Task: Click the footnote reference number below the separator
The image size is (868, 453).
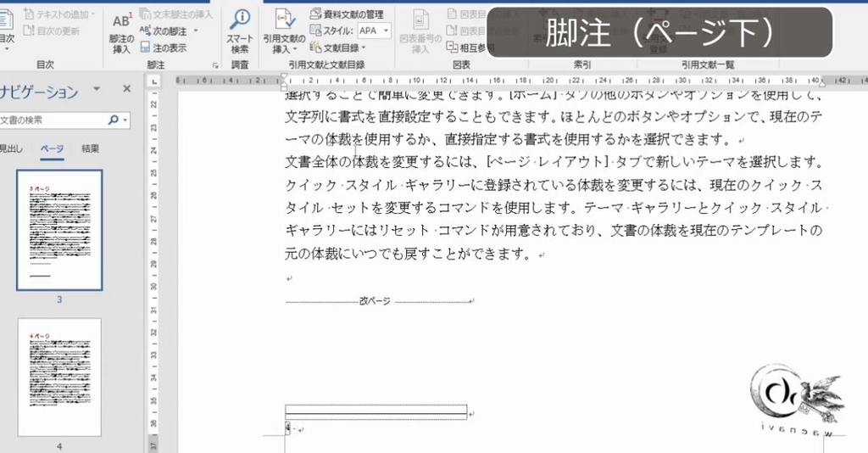Action: pyautogui.click(x=288, y=427)
